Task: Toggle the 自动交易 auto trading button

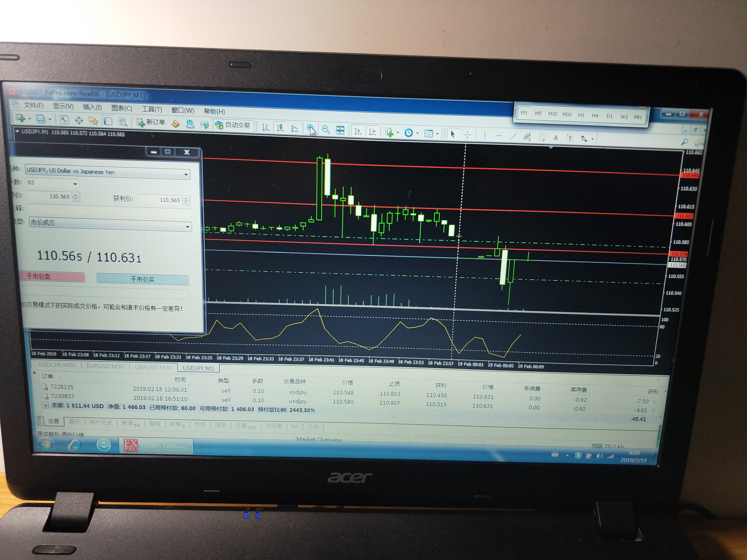Action: coord(233,125)
